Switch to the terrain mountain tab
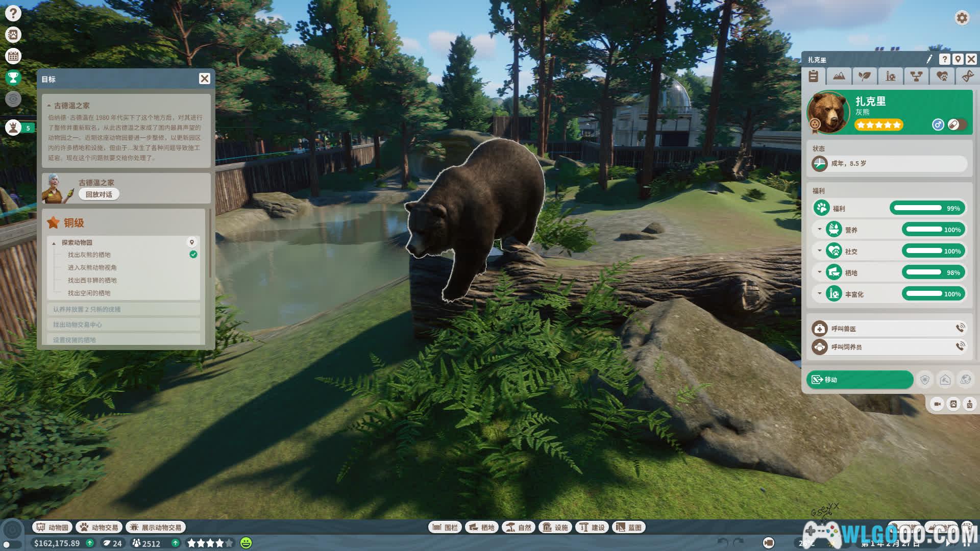This screenshot has width=980, height=551. [x=839, y=77]
